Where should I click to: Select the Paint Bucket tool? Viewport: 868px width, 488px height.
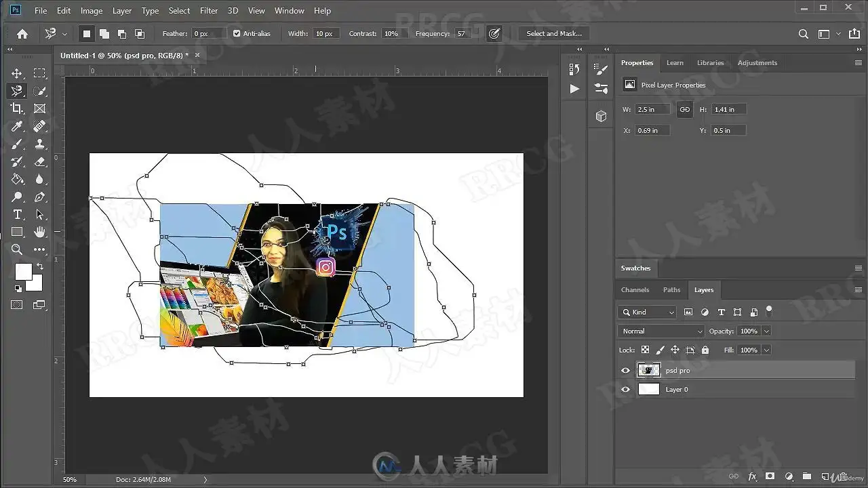(x=17, y=179)
